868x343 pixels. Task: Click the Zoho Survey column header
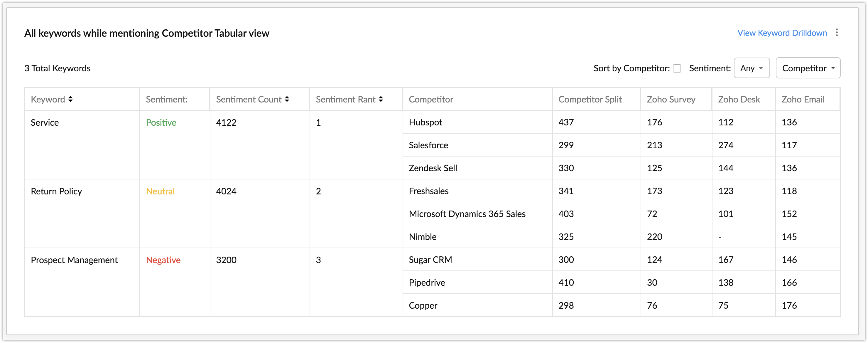[x=671, y=100]
